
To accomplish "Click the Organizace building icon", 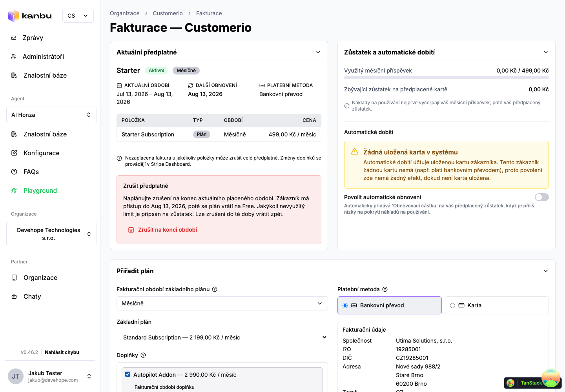I will click(14, 278).
